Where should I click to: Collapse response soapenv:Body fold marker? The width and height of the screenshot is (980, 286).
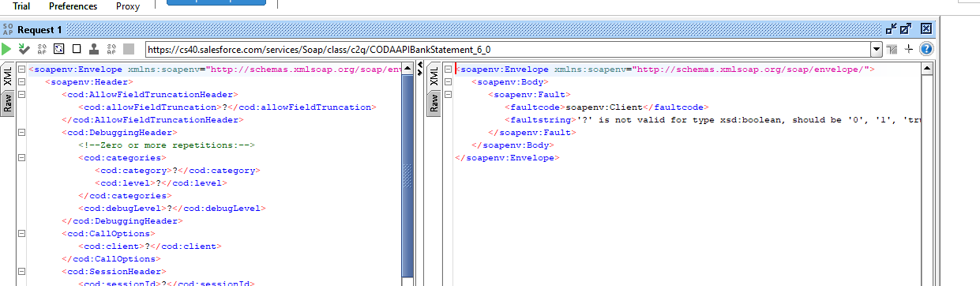click(x=447, y=81)
